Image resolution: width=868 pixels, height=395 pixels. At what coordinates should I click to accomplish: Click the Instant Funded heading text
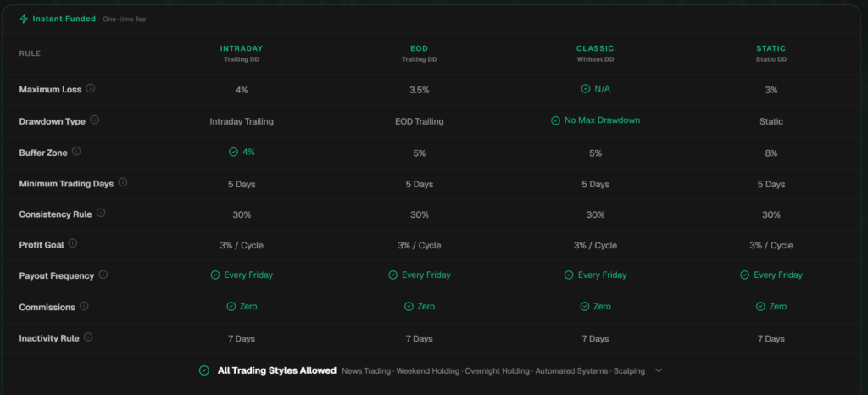pyautogui.click(x=64, y=19)
